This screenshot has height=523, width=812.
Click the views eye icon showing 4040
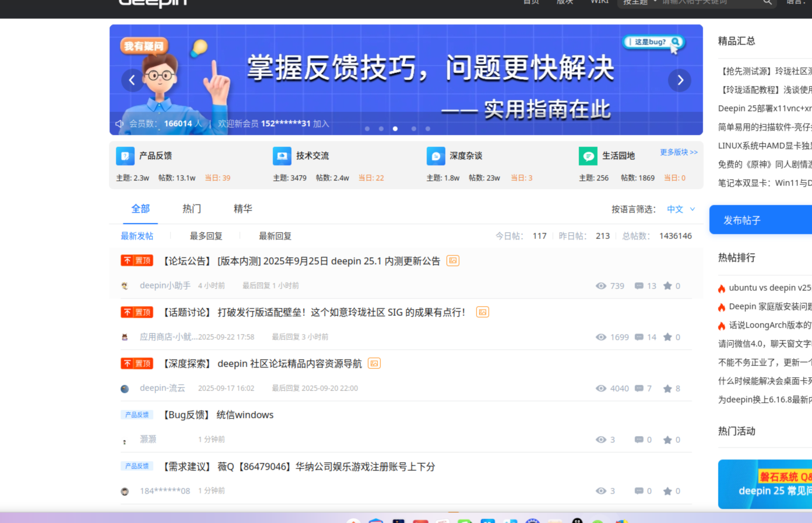click(x=601, y=388)
